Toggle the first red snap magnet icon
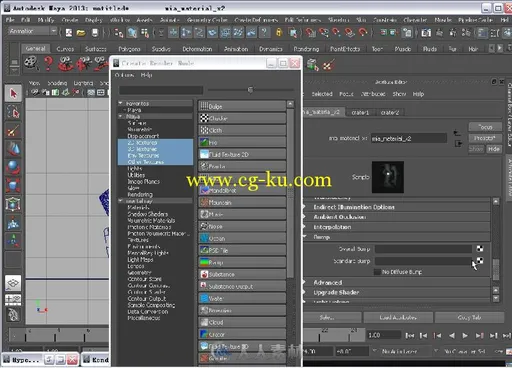Screen dimensions: 512x368 (310, 33)
